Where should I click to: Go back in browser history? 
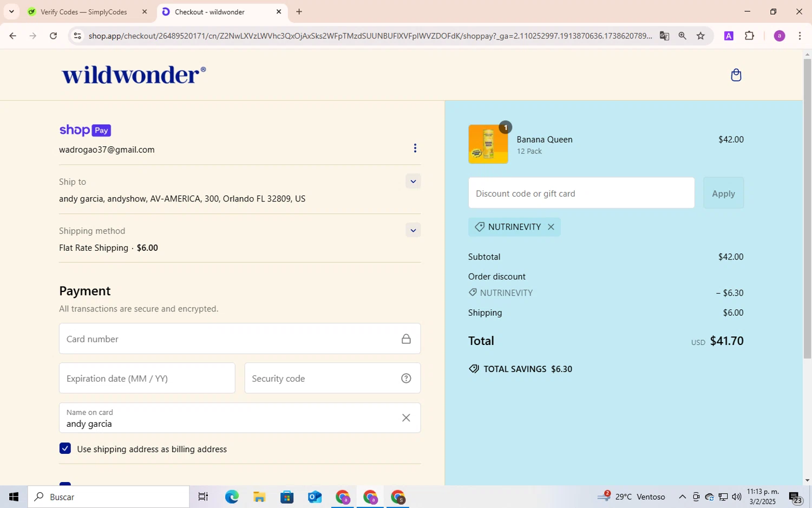(x=12, y=36)
